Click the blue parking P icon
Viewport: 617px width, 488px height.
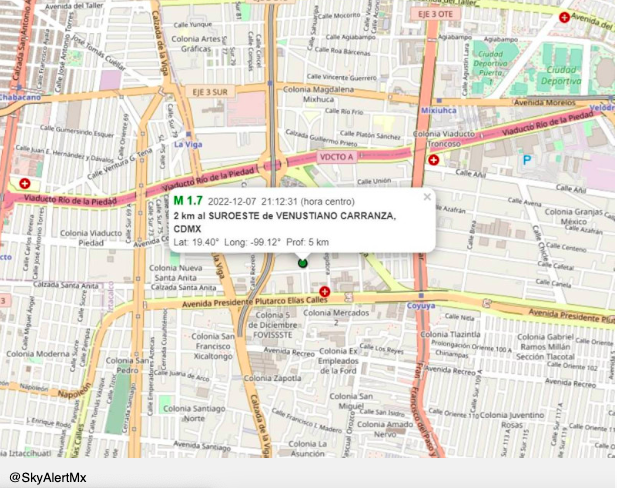pos(528,160)
